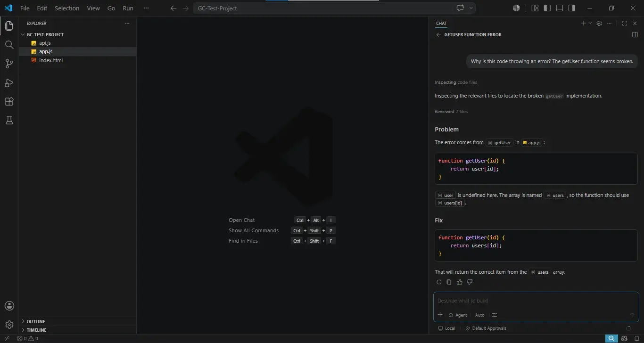
Task: Open the Run menu
Action: [x=128, y=8]
